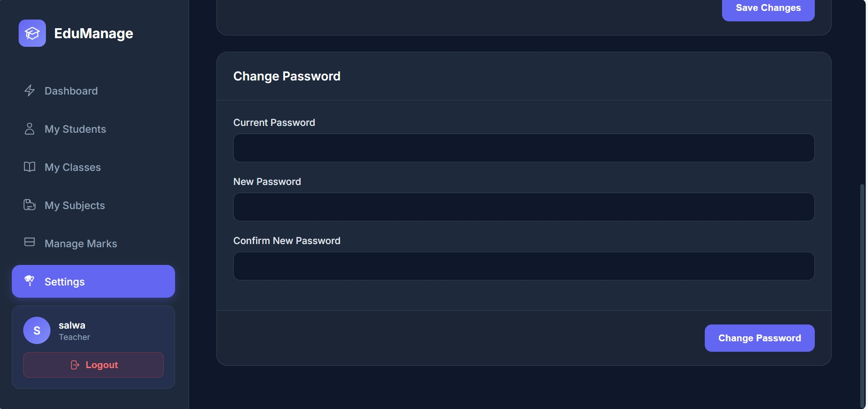Click the Settings icon in the sidebar
Screen dimensions: 868x409
coord(30,281)
